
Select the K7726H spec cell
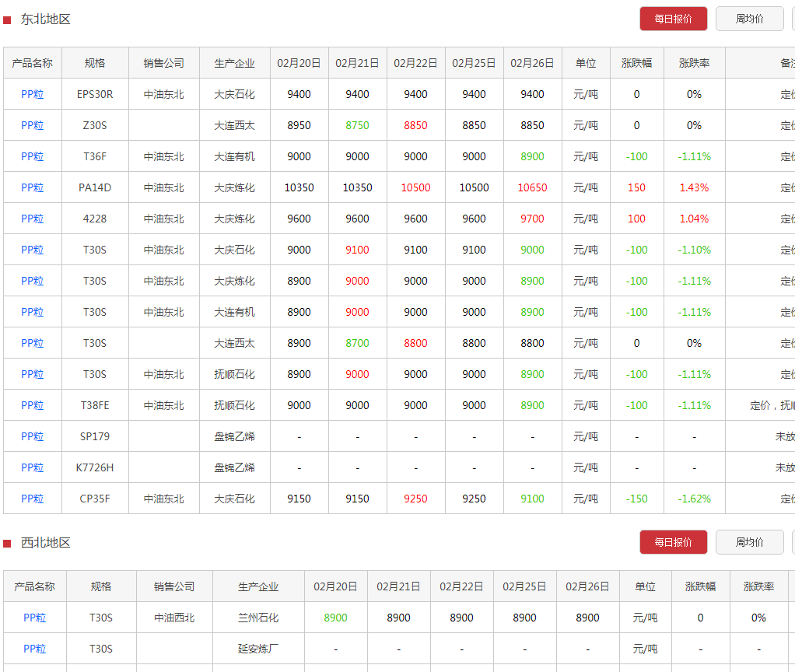[x=95, y=467]
